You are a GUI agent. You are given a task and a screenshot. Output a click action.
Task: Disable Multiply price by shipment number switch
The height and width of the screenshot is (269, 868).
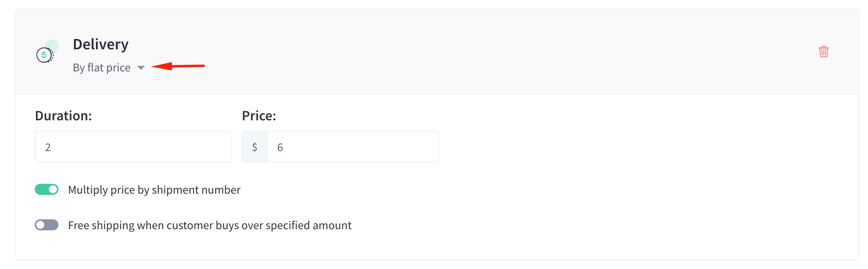(47, 190)
